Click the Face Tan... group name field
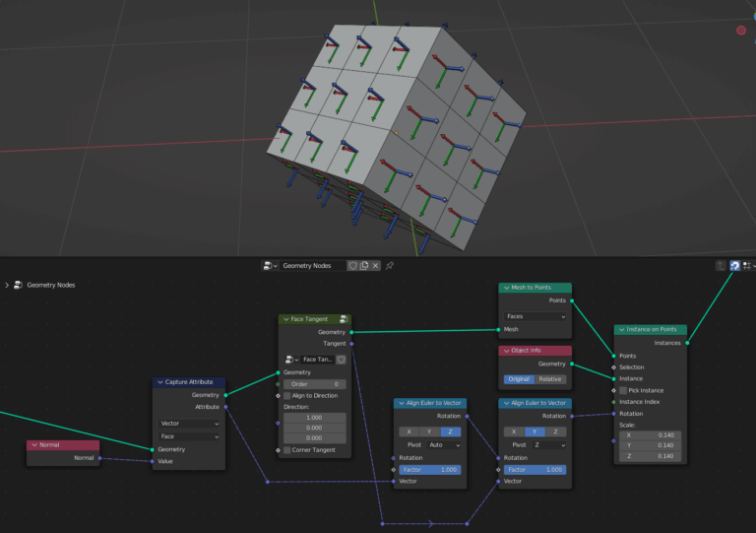Screen dimensions: 756x533 pos(317,360)
